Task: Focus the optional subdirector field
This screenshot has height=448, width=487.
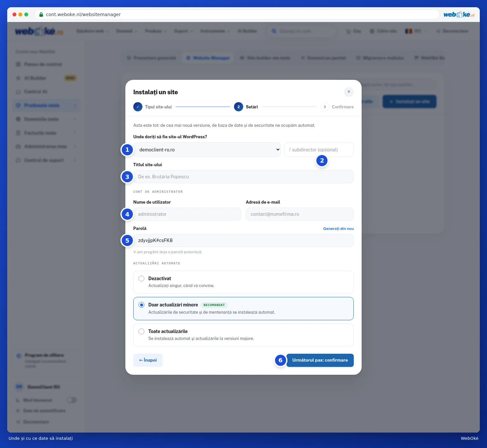Action: tap(319, 150)
